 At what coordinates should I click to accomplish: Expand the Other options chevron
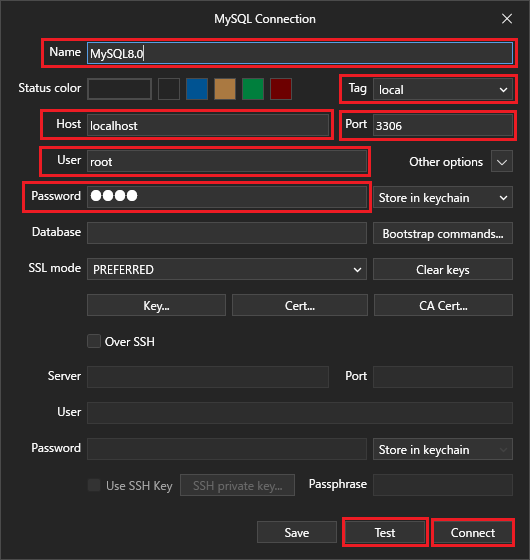pyautogui.click(x=502, y=161)
